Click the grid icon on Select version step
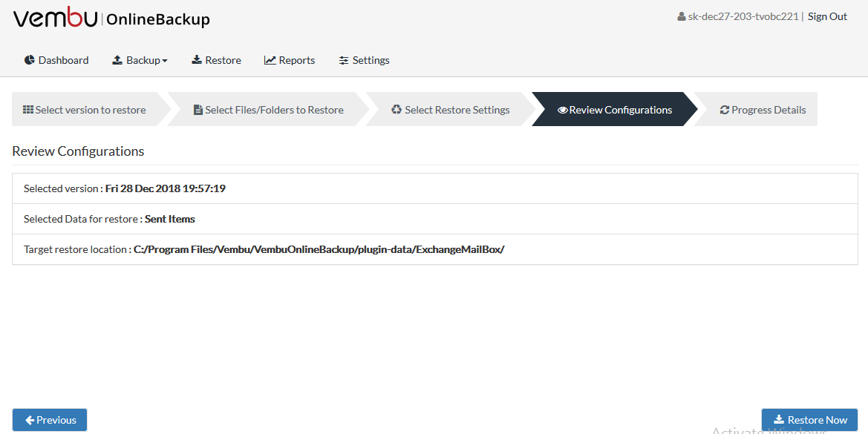Viewport: 868px width, 434px height. tap(28, 110)
